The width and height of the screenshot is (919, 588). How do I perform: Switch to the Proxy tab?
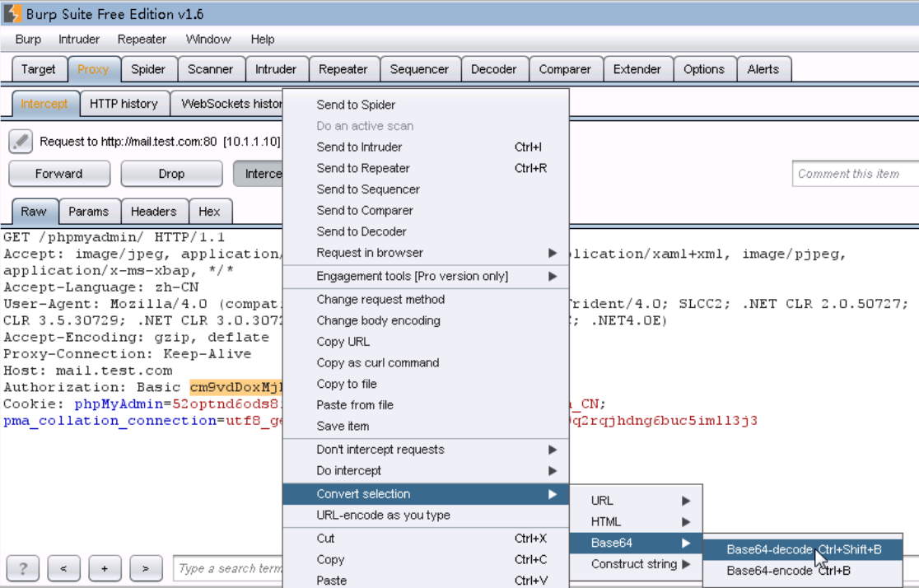[x=94, y=69]
